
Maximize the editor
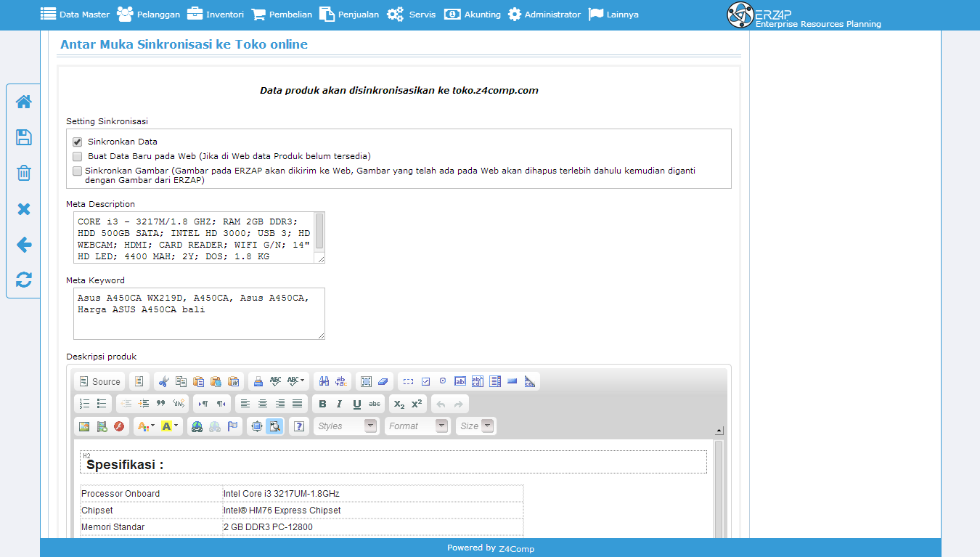(257, 426)
